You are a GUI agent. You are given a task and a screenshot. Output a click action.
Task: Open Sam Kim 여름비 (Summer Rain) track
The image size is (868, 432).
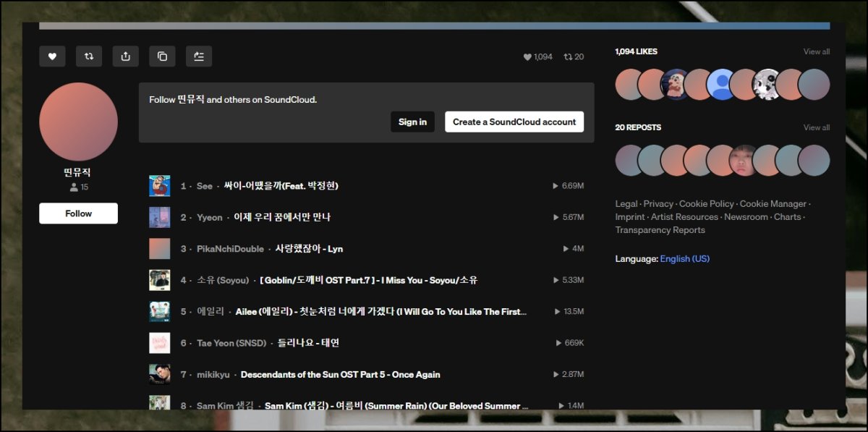coord(396,405)
